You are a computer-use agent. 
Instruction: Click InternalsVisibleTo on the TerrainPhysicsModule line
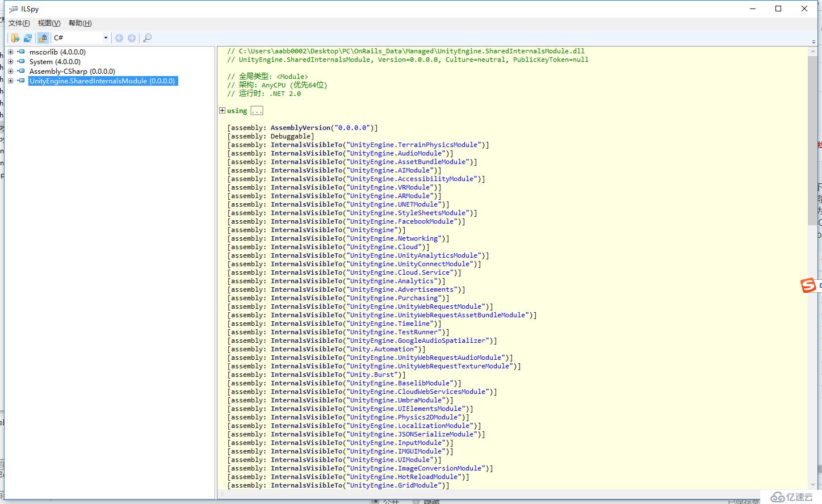[307, 145]
